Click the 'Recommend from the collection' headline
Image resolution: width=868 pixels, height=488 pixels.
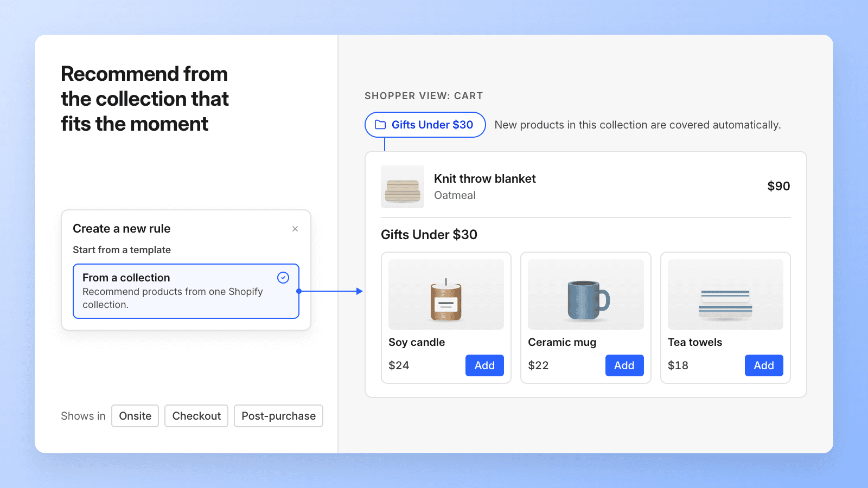tap(144, 99)
